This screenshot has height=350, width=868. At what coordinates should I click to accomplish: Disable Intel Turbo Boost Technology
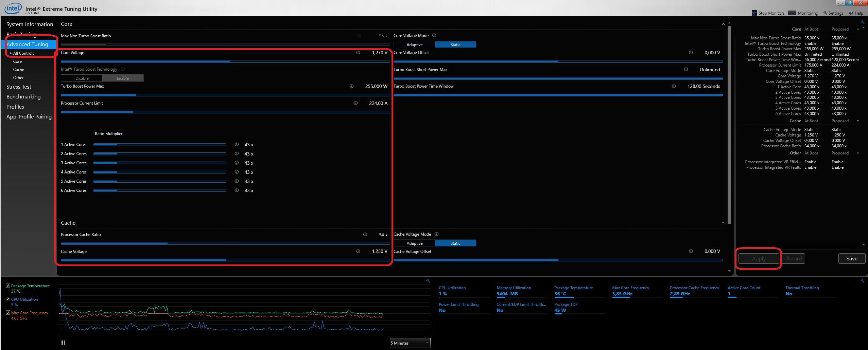pos(82,78)
